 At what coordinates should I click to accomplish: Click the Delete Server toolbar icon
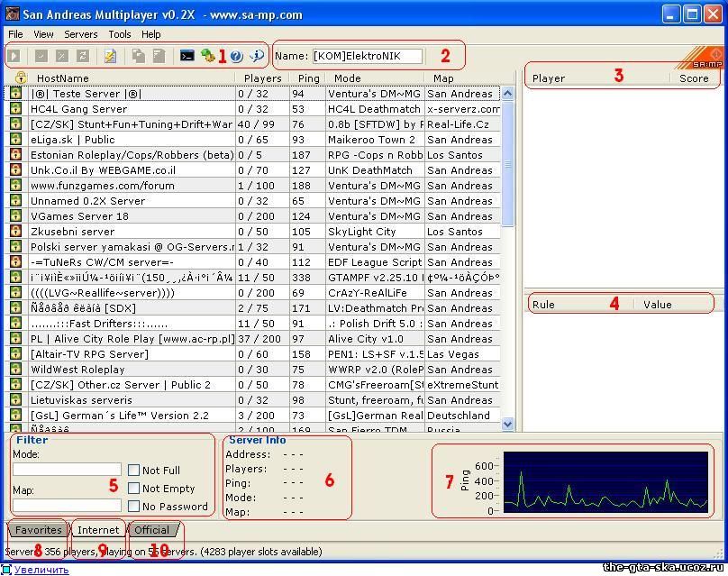click(x=62, y=56)
